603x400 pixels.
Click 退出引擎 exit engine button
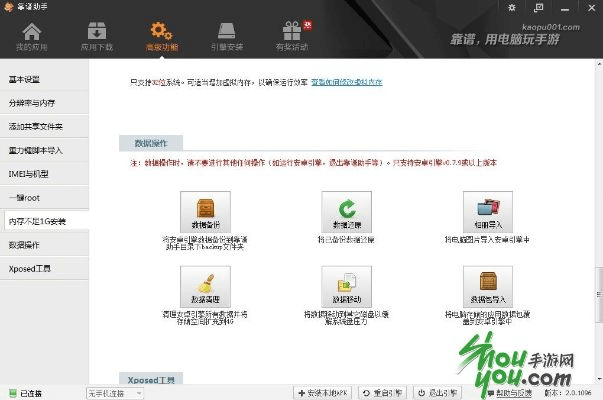click(x=437, y=393)
